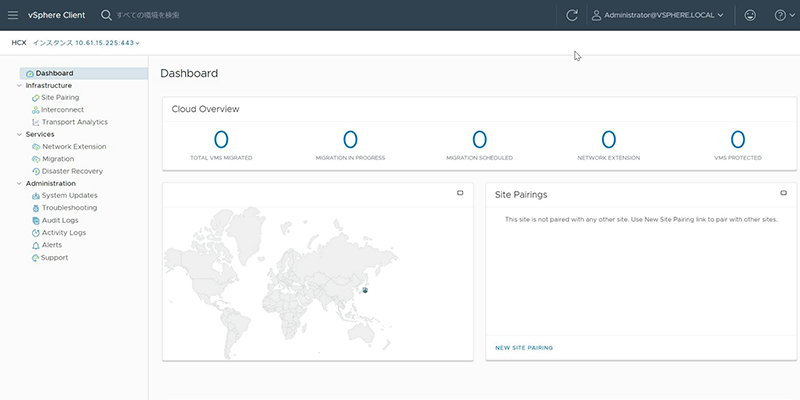Go to Network Extension service
Image resolution: width=800 pixels, height=400 pixels.
[x=74, y=147]
